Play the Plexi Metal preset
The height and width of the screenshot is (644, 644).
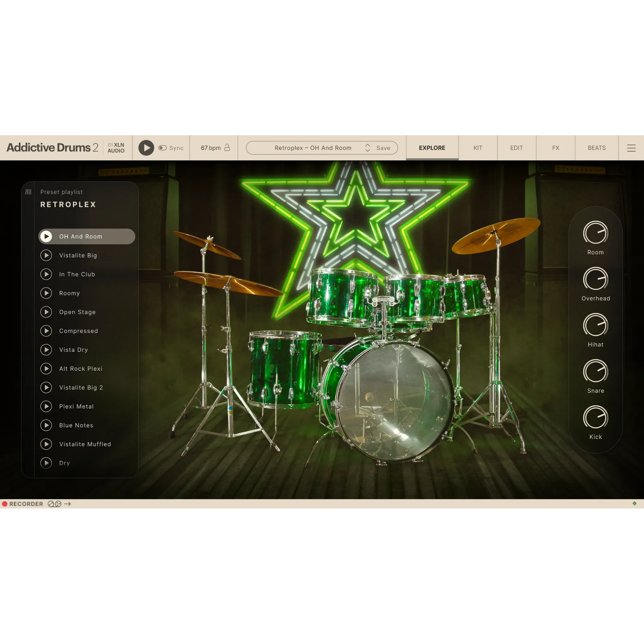coord(46,406)
